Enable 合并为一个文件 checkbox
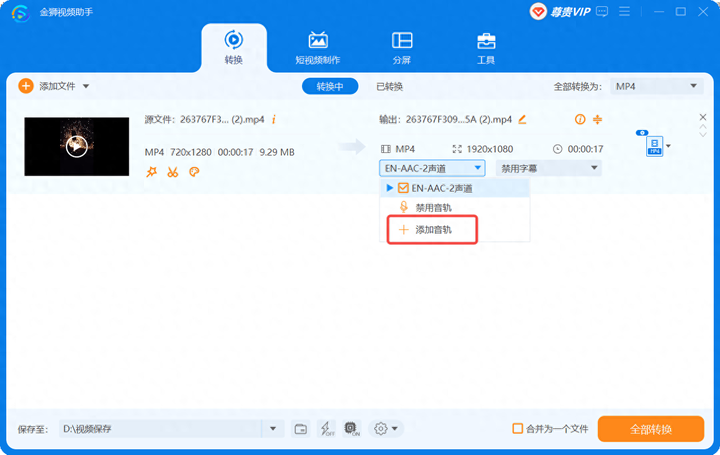Screen dimensions: 720x455 518,429
